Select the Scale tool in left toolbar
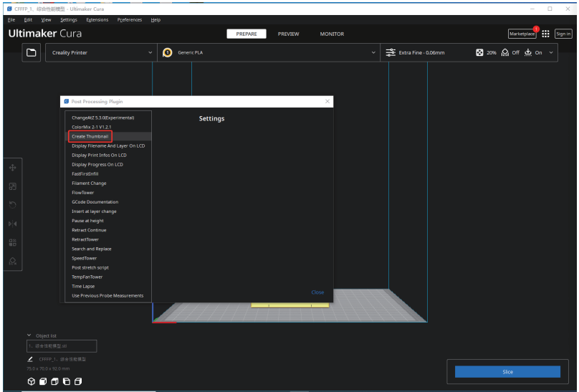 12,186
